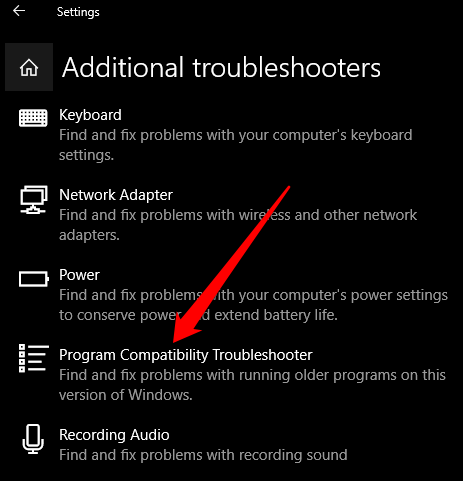Select the Network Adapter troubleshooter title

point(116,195)
